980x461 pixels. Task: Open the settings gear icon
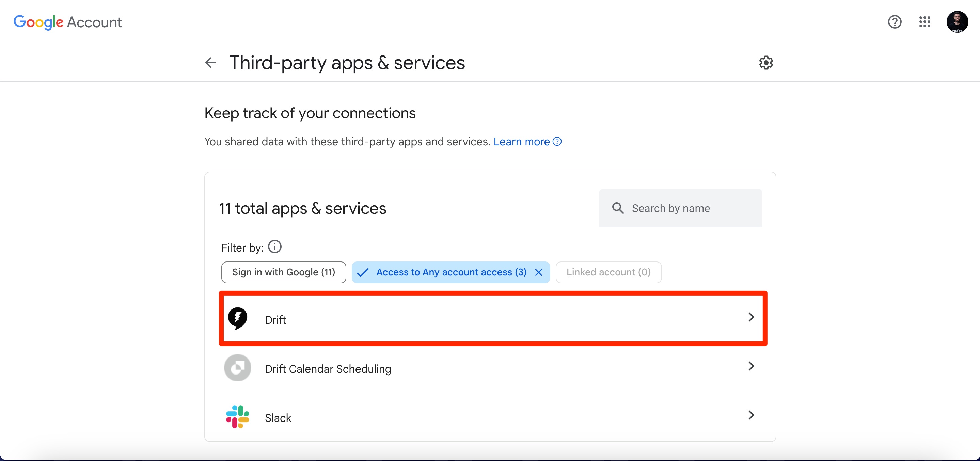click(766, 62)
